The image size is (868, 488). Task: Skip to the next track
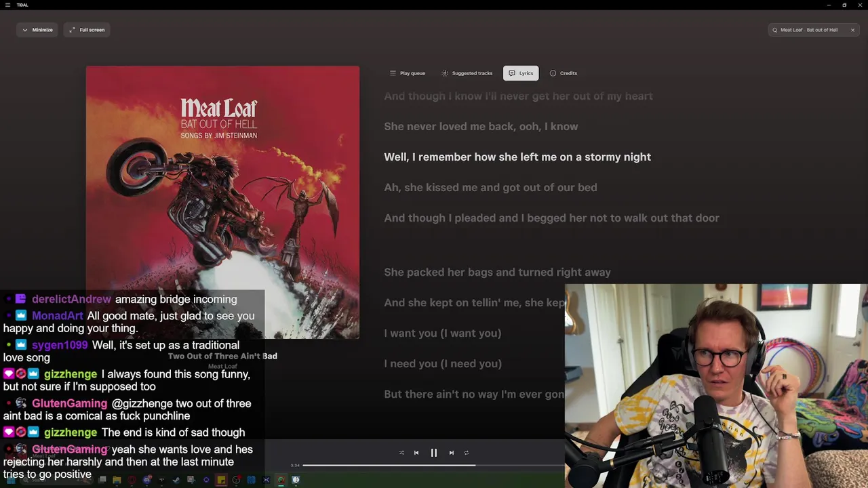tap(452, 453)
